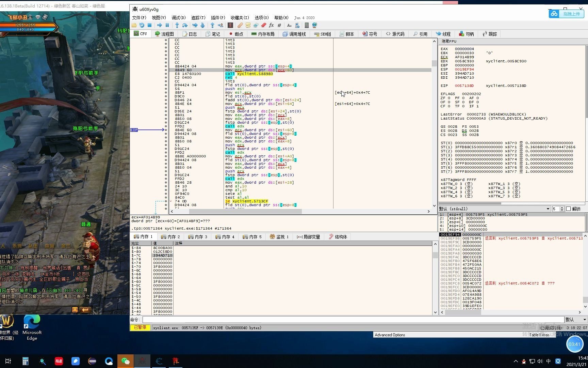
Task: Open the 调试(D) menu
Action: (x=178, y=18)
